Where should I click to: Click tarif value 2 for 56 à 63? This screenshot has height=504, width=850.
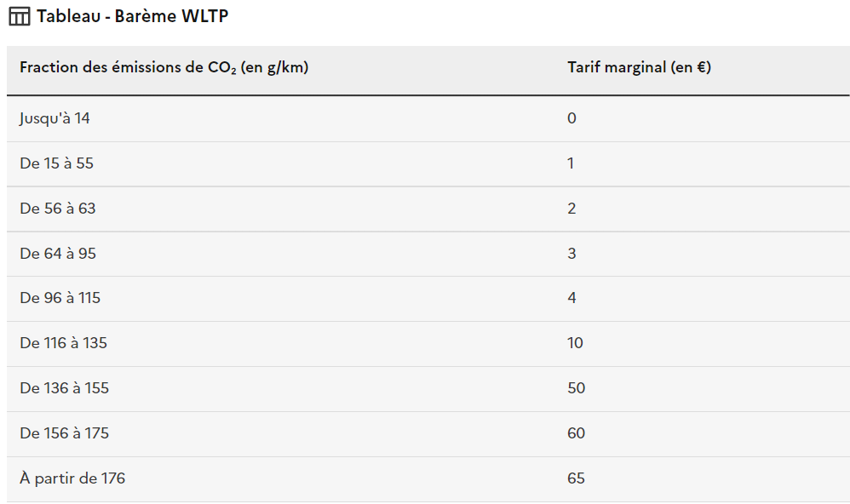point(571,209)
